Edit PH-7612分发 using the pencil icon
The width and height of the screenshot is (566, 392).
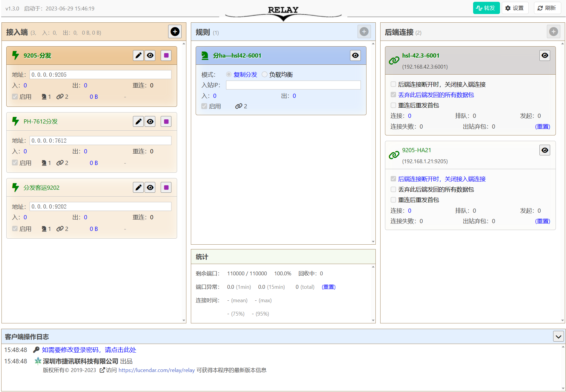(138, 121)
